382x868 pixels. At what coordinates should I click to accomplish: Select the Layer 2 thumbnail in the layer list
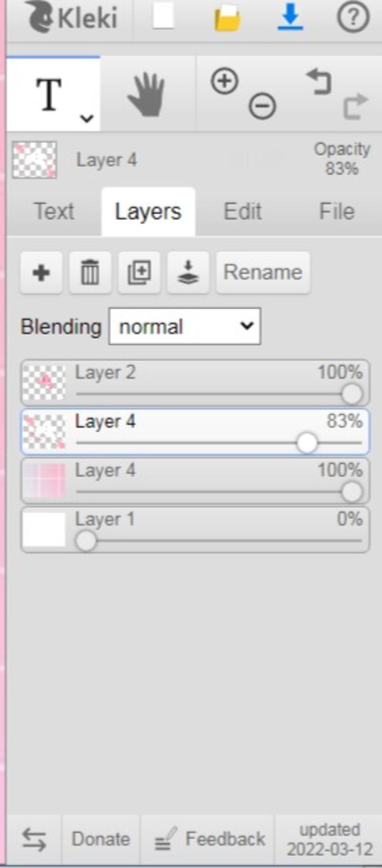(44, 383)
